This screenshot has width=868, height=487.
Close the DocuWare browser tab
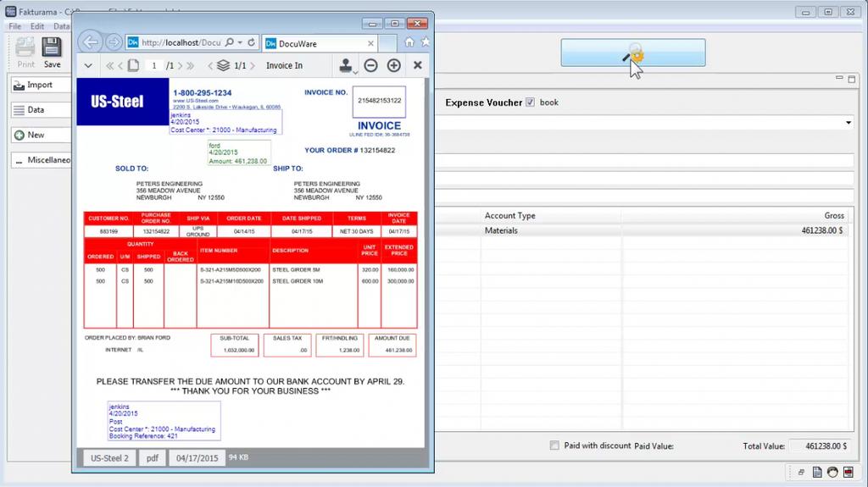[370, 44]
